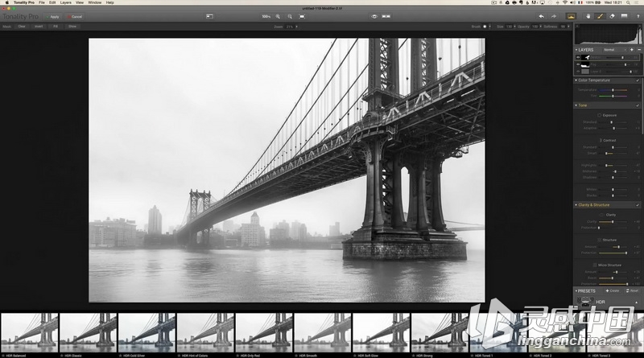Screen dimensions: 644x358
Task: Click the Tint slider
Action: [x=613, y=96]
